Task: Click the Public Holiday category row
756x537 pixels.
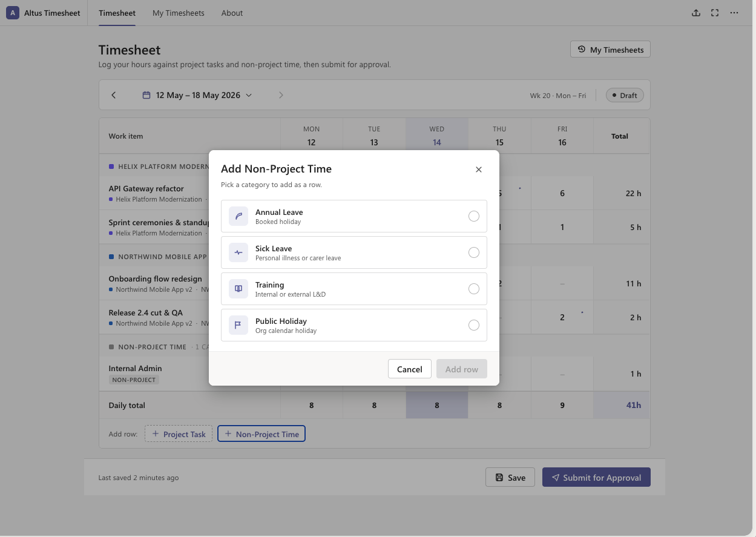Action: 354,325
